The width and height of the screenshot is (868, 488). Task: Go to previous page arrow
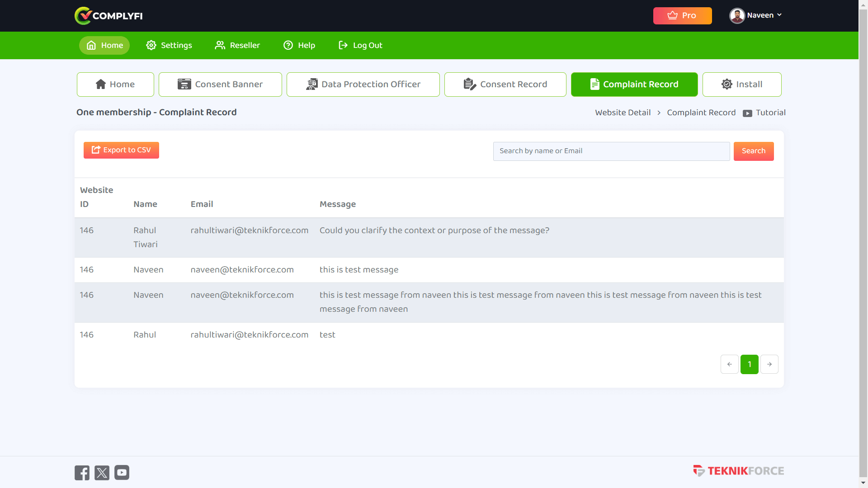(x=729, y=364)
